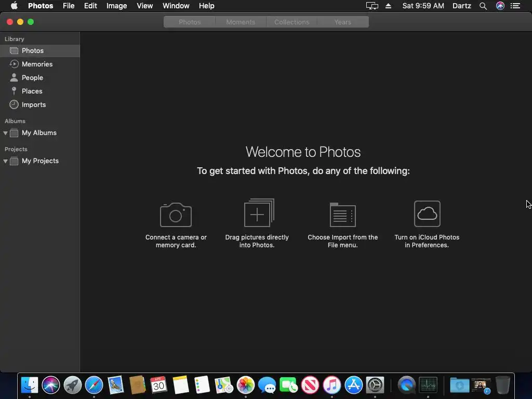
Task: Open the Downloads folder in Dock
Action: tap(460, 385)
